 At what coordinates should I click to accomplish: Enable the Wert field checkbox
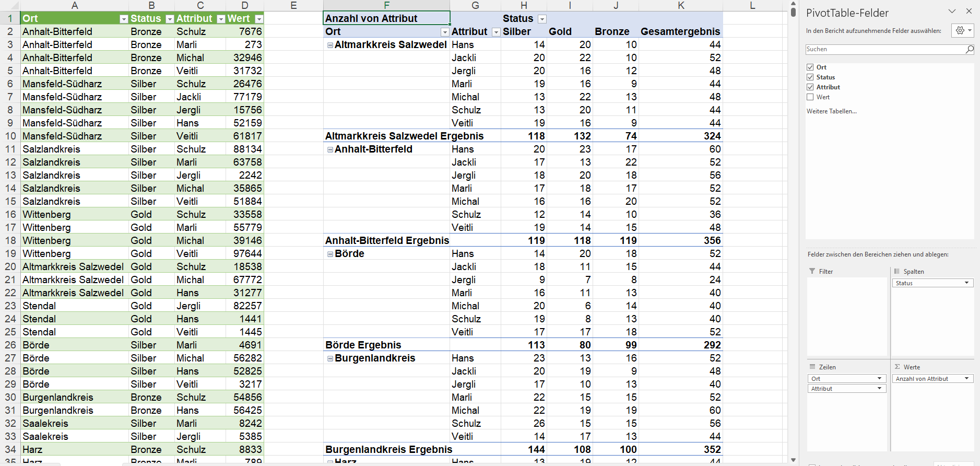(x=810, y=97)
